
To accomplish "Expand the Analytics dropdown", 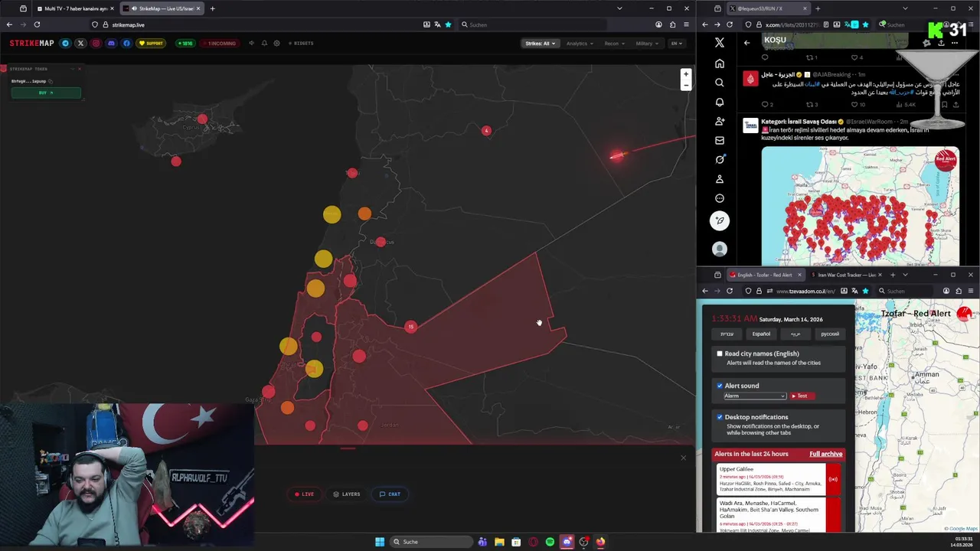I will pyautogui.click(x=580, y=44).
